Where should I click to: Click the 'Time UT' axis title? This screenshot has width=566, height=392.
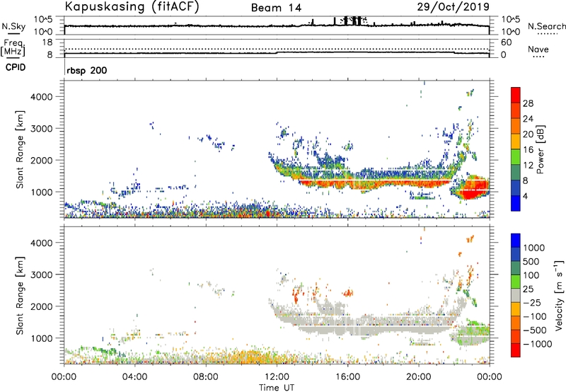pos(277,388)
